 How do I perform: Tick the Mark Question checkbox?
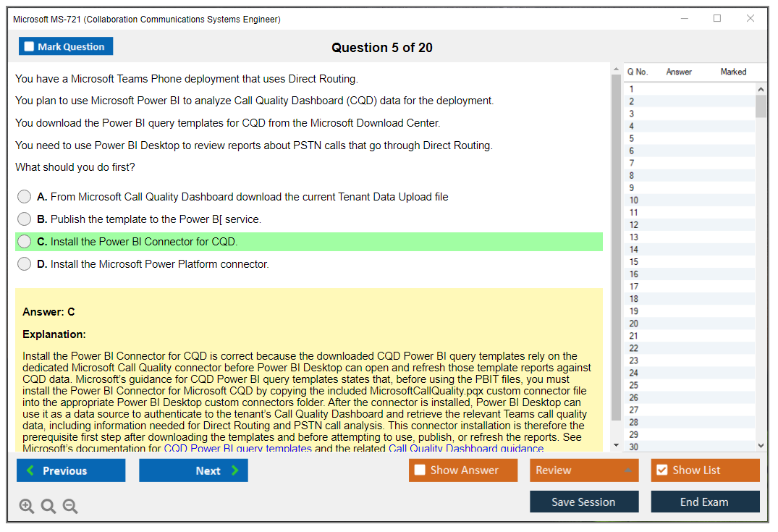tap(29, 46)
